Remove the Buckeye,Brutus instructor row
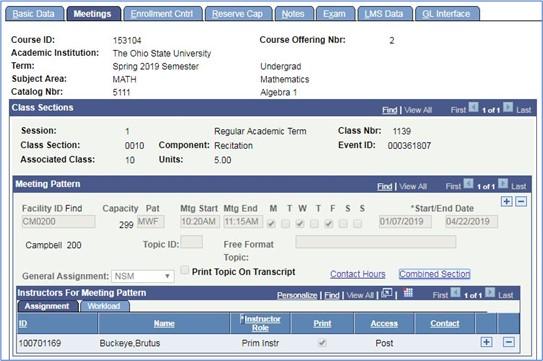The height and width of the screenshot is (361, 543). 509,342
